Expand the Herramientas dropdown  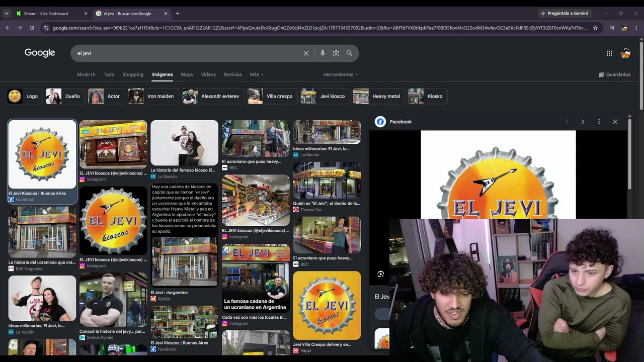(x=341, y=74)
